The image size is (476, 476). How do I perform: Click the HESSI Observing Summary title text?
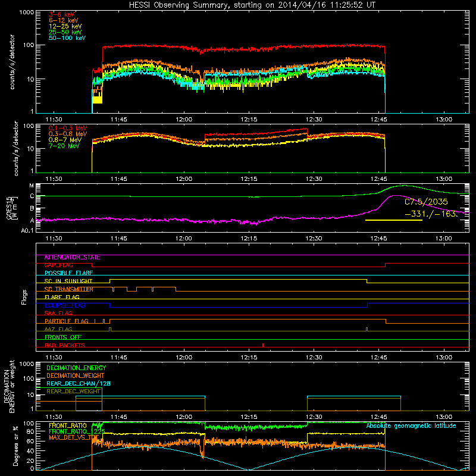click(x=252, y=5)
